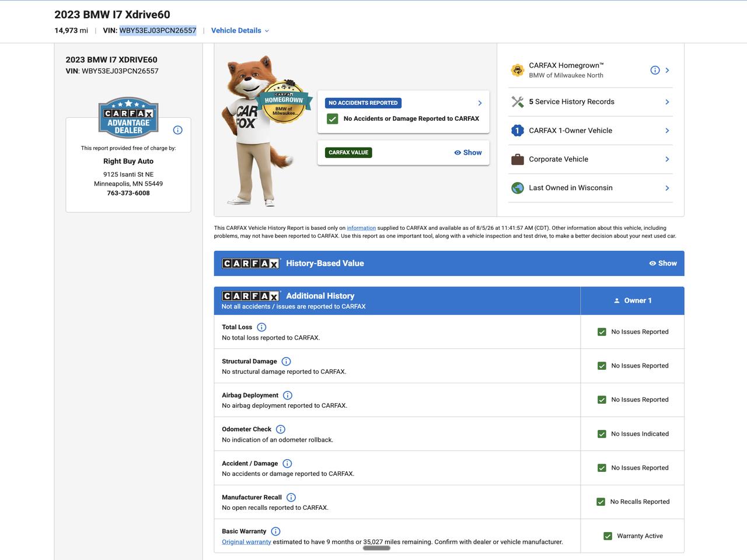The width and height of the screenshot is (747, 560).
Task: Click the Basic Warranty info icon
Action: pyautogui.click(x=276, y=531)
